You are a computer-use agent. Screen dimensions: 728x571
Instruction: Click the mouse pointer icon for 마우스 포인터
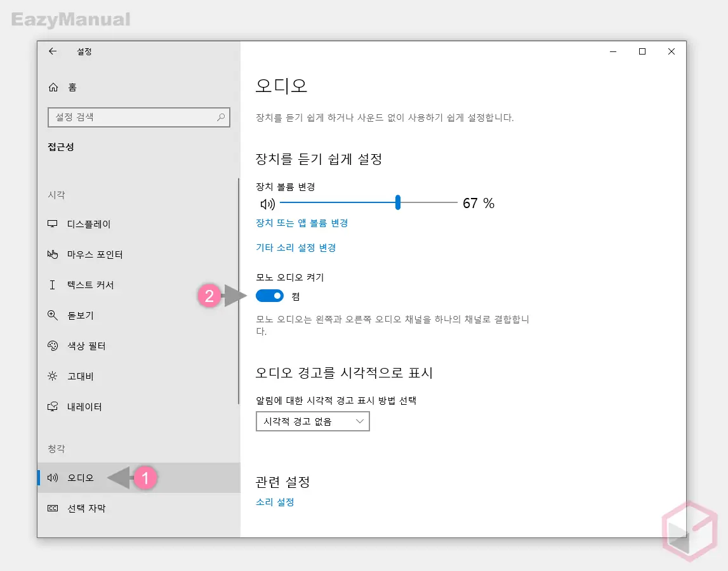click(53, 254)
